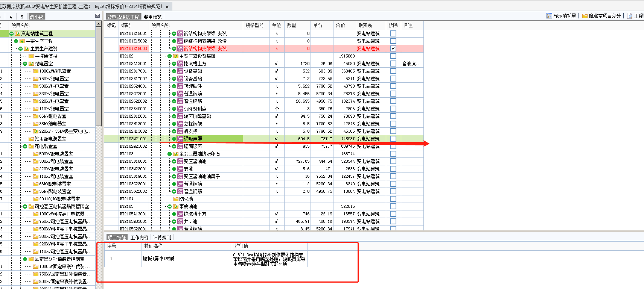Click the 工程 document icon at top right

630,16
